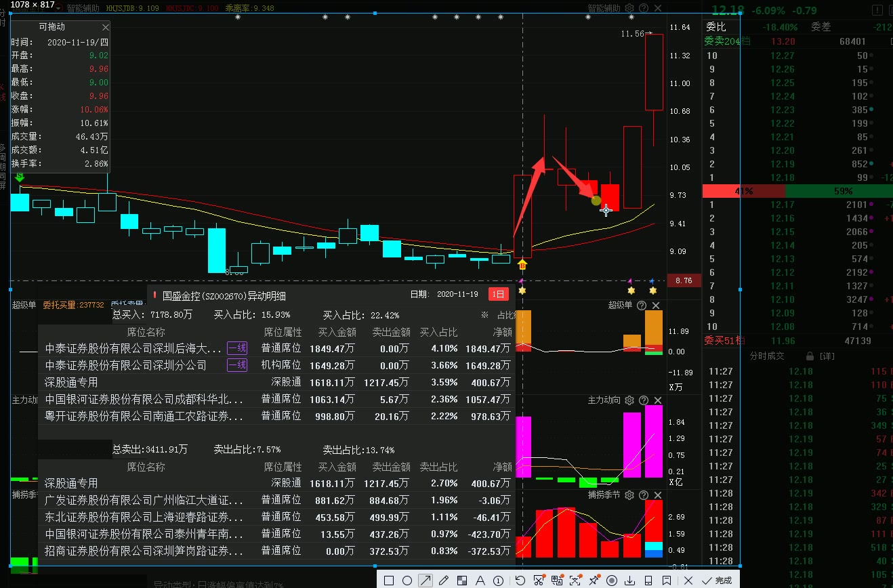The image size is (893, 588).
Task: Click 一线 tag on 深圳分公司 row
Action: pos(236,365)
